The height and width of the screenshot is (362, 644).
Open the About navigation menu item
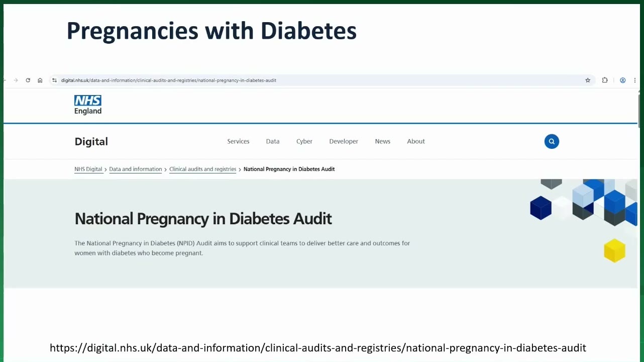[416, 141]
